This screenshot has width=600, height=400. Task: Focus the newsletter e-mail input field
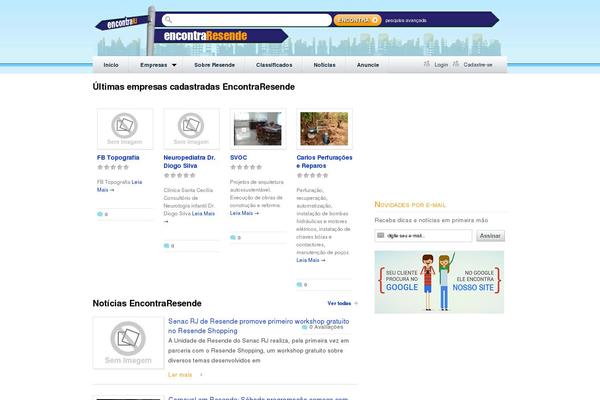tap(423, 236)
